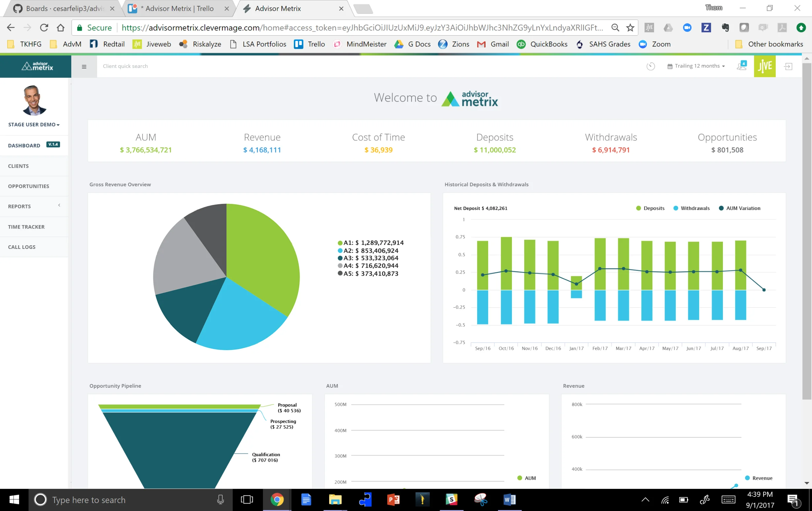Click the page vertical scrollbar
The image size is (812, 511).
pyautogui.click(x=806, y=231)
